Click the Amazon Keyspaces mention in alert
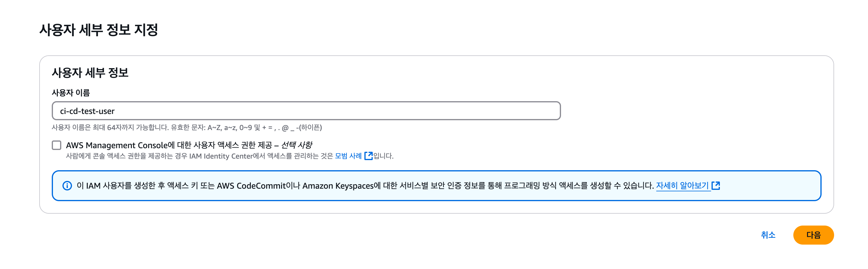 click(x=338, y=186)
